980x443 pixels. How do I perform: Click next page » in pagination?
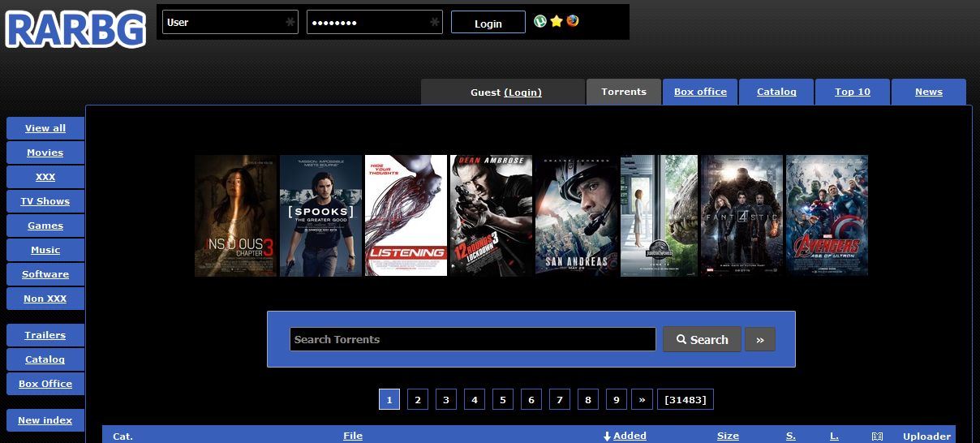click(643, 399)
